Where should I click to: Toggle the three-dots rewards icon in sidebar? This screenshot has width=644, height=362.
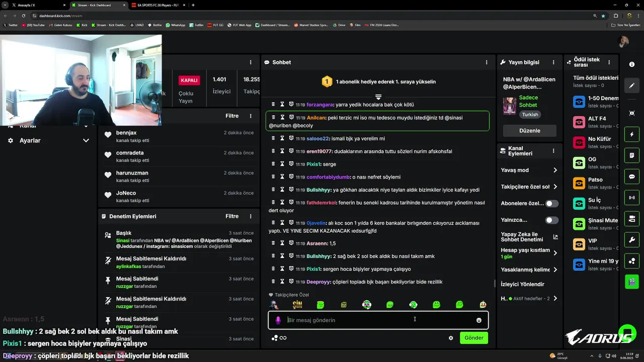(632, 261)
